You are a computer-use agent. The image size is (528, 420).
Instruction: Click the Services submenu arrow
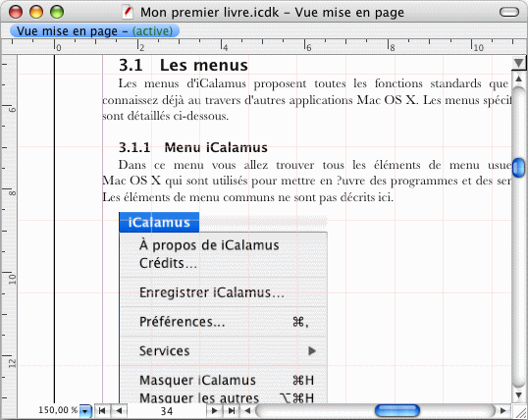tap(312, 351)
